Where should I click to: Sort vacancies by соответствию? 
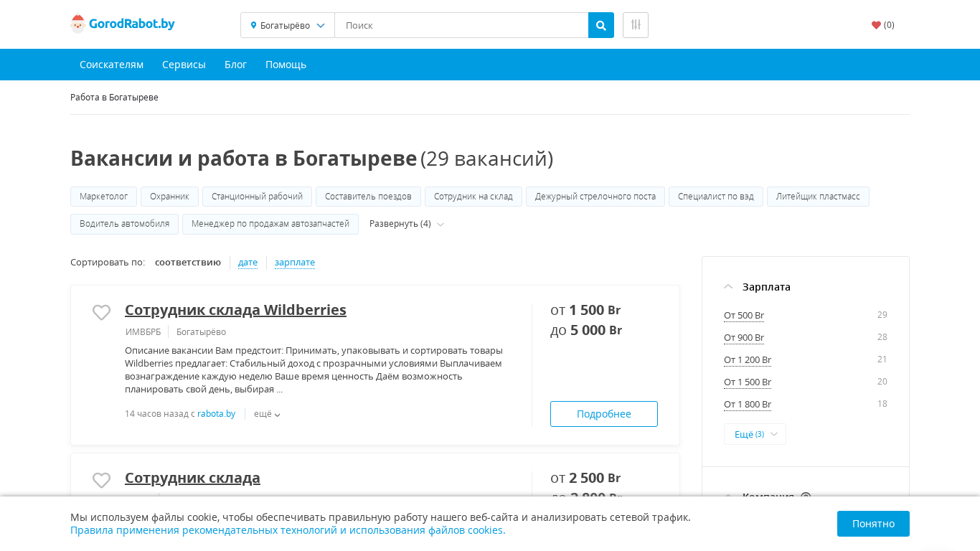pyautogui.click(x=188, y=263)
